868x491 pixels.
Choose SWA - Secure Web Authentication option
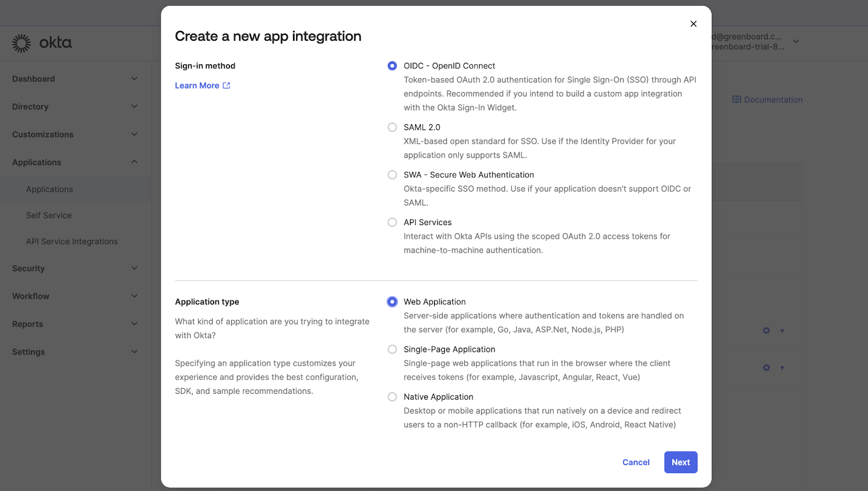[392, 175]
